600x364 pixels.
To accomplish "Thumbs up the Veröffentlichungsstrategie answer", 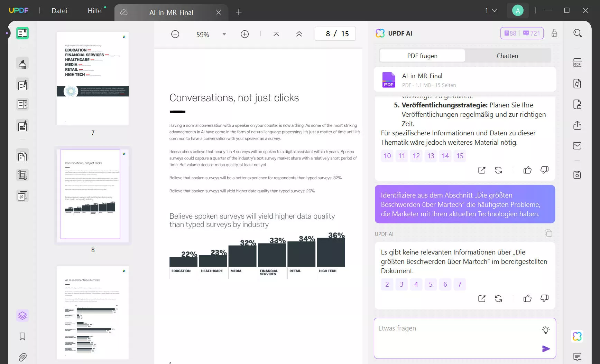I will point(527,170).
